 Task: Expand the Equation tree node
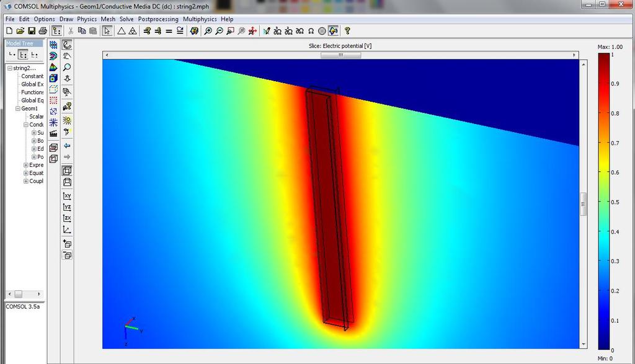click(26, 173)
